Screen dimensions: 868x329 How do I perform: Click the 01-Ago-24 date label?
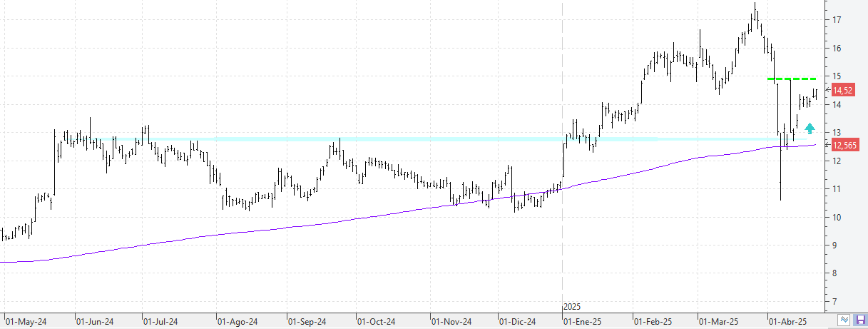(236, 322)
